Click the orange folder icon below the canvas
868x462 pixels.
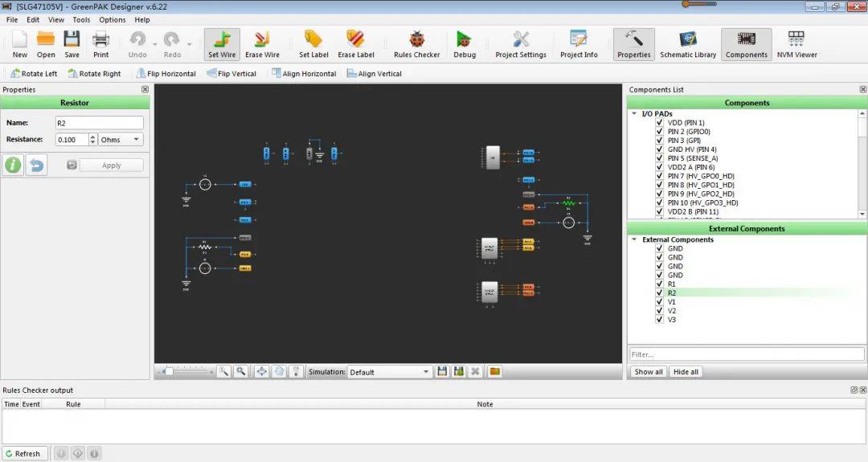tap(495, 372)
